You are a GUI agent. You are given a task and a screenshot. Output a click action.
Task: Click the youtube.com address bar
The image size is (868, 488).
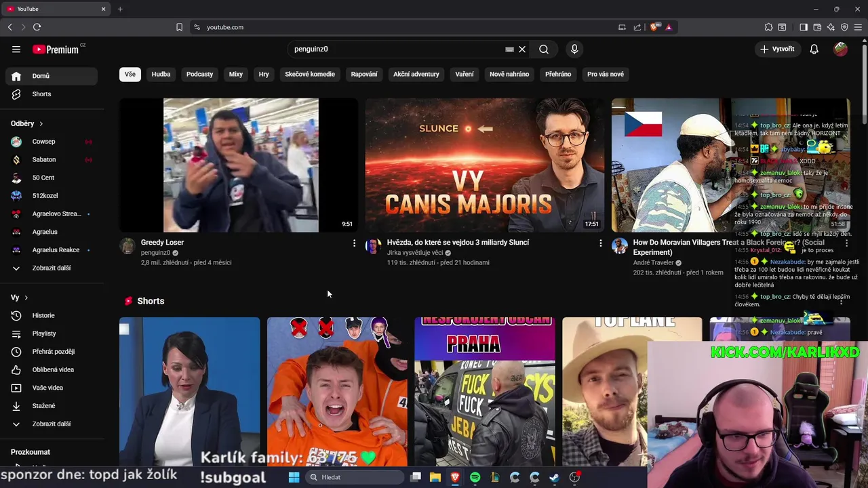point(407,27)
